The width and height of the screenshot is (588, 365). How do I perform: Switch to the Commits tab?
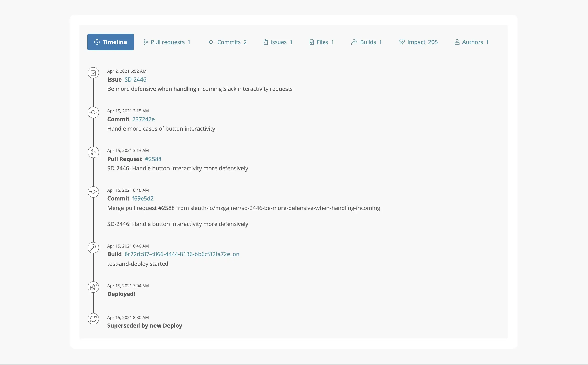(x=227, y=42)
